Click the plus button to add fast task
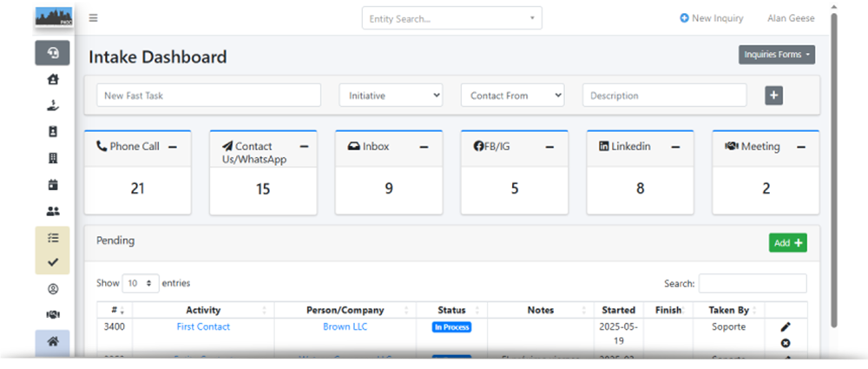868x369 pixels. pyautogui.click(x=773, y=96)
